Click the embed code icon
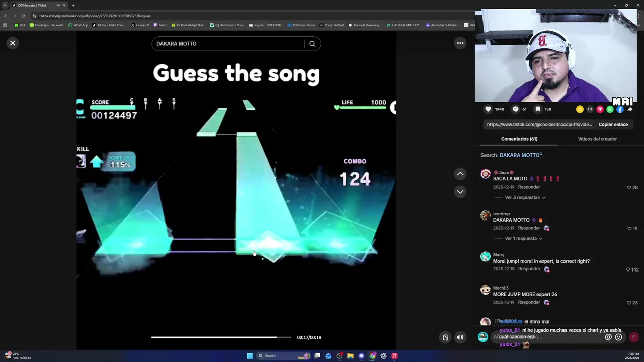This screenshot has height=362, width=644. click(x=590, y=109)
